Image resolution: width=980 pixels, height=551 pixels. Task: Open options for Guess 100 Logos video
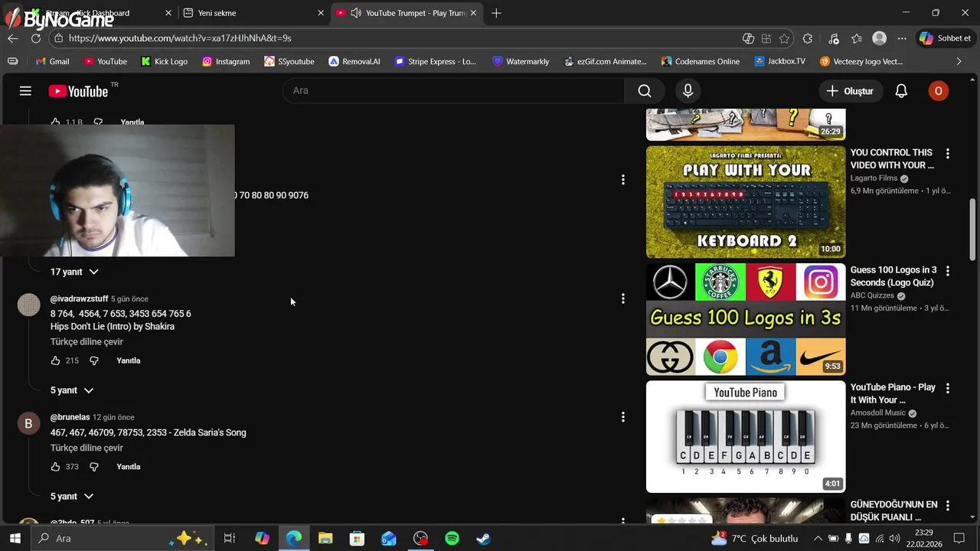click(947, 271)
